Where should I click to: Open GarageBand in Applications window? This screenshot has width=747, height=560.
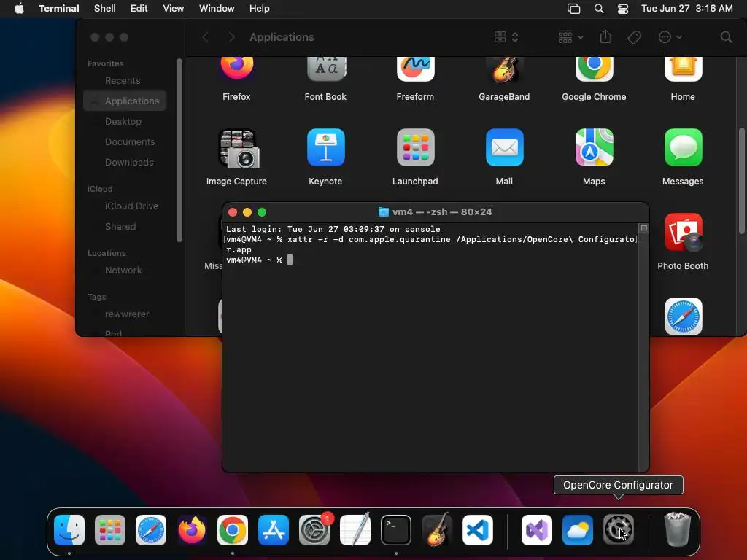point(505,71)
